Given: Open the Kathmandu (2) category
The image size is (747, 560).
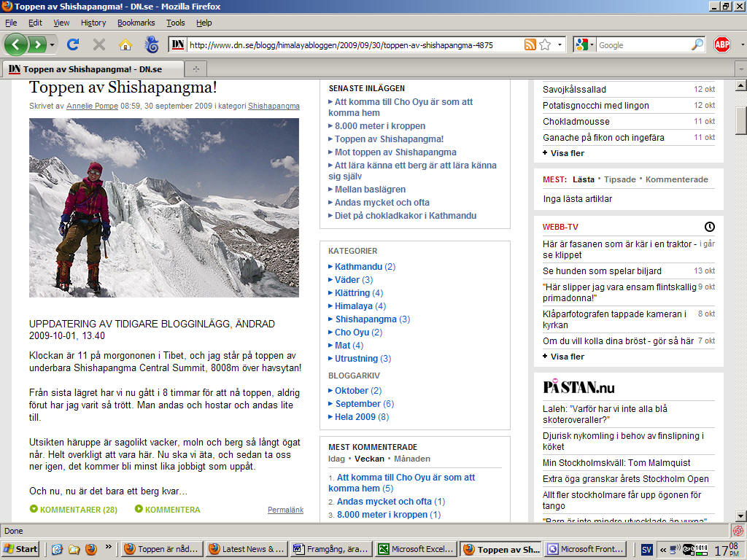Looking at the screenshot, I should click(365, 266).
